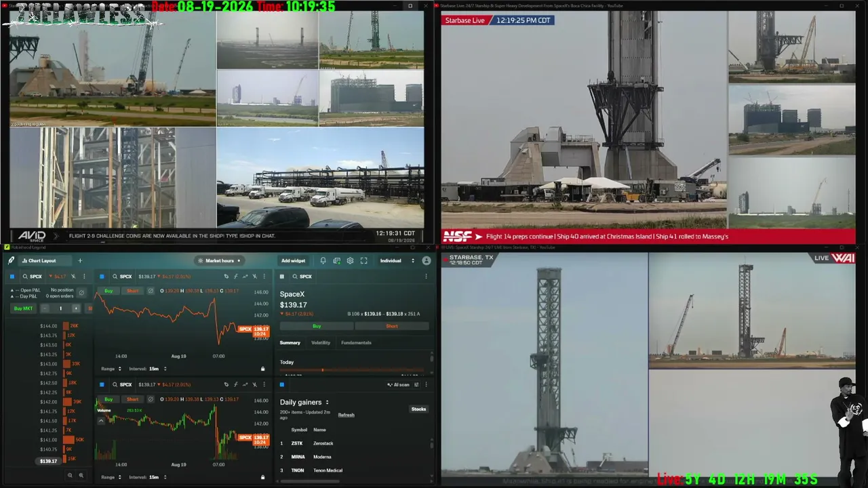Click green Buy in SpaceX quote panel
Screen dimensions: 868x488
pos(317,326)
